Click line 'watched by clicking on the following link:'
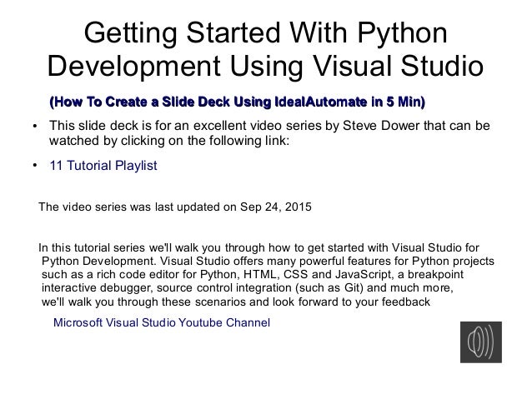The image size is (532, 399). [x=169, y=140]
